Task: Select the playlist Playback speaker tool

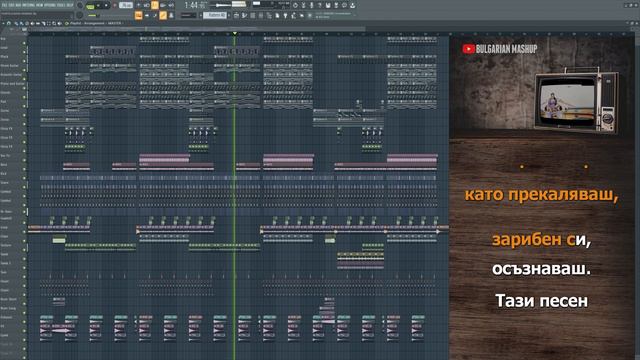Action: [x=59, y=23]
